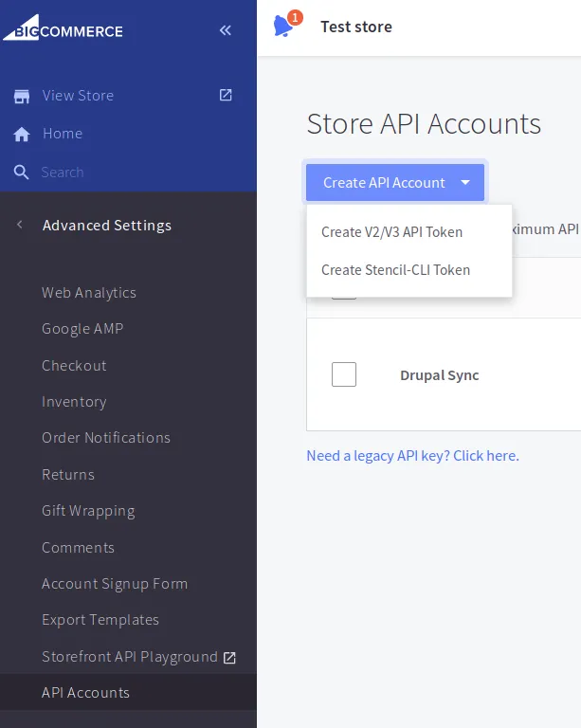The width and height of the screenshot is (581, 728).
Task: Click the Create API Account button
Action: [395, 182]
